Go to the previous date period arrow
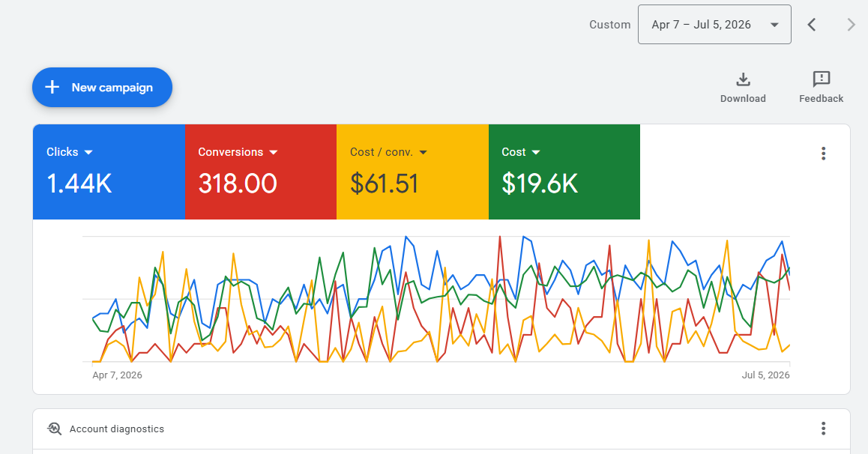The image size is (868, 454). coord(812,24)
